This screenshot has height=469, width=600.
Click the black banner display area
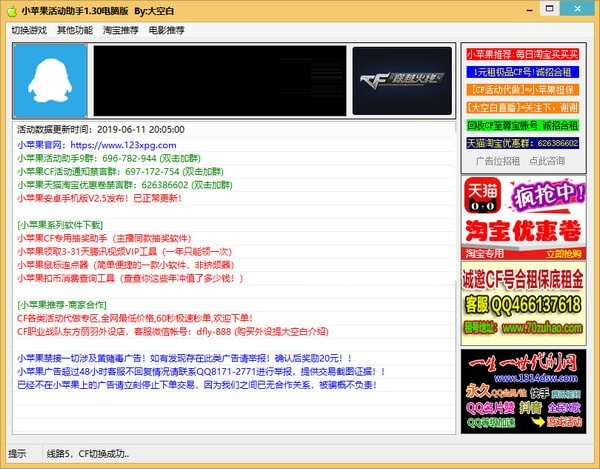pos(220,81)
